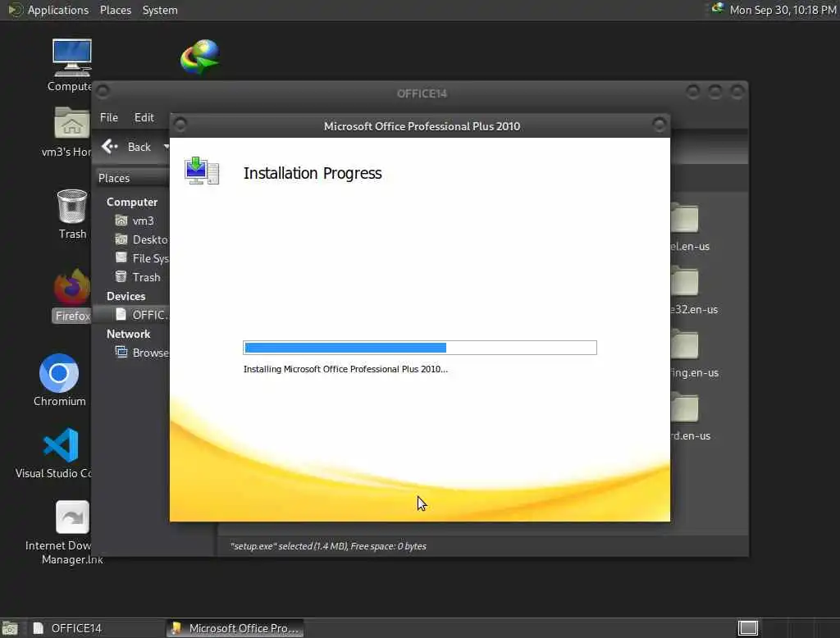This screenshot has height=638, width=840.
Task: Select sidebar Trash bin icon under Computer
Action: click(121, 276)
